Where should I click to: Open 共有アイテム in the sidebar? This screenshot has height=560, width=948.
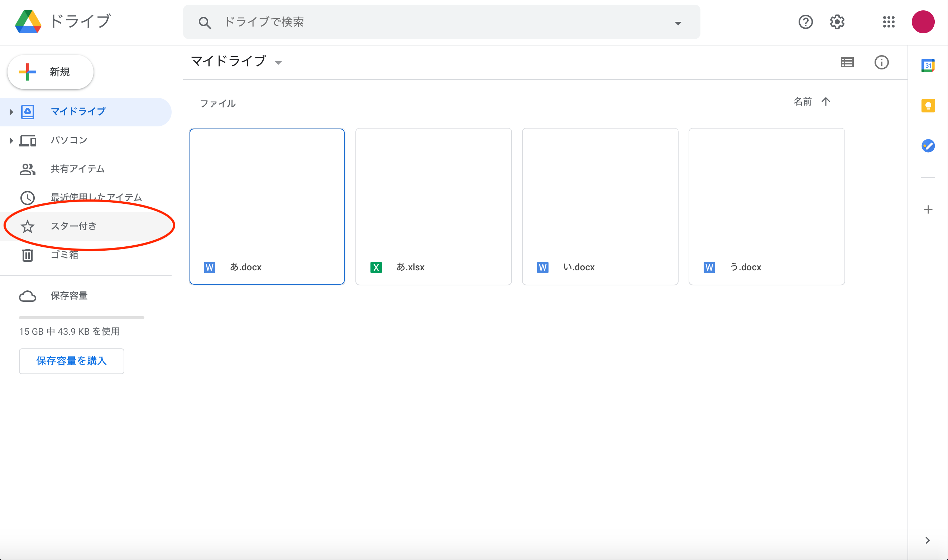tap(86, 169)
